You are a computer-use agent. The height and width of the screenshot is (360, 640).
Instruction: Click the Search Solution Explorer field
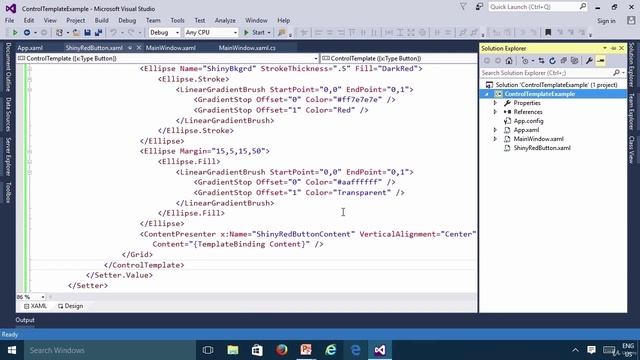[x=553, y=73]
